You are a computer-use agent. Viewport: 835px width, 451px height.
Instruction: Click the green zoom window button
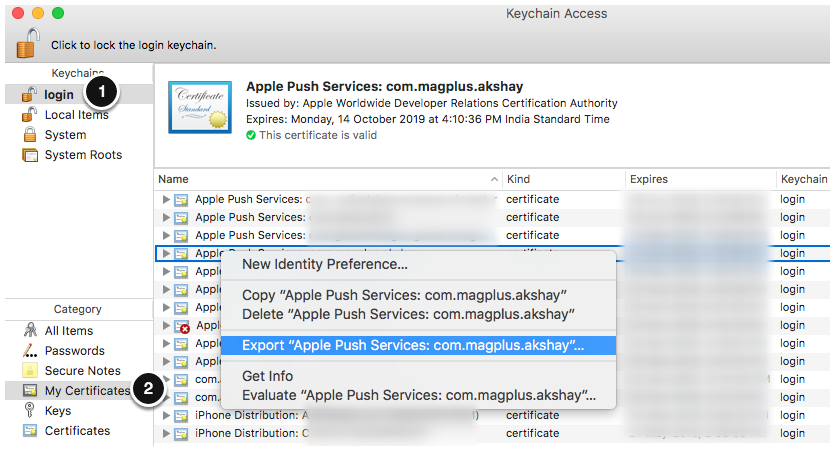tap(58, 13)
